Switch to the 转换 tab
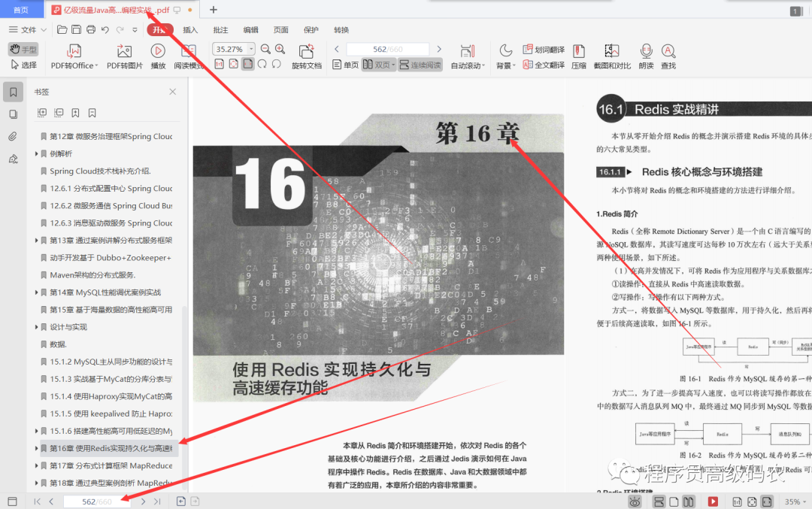Screen dimensions: 812x509 [x=341, y=30]
